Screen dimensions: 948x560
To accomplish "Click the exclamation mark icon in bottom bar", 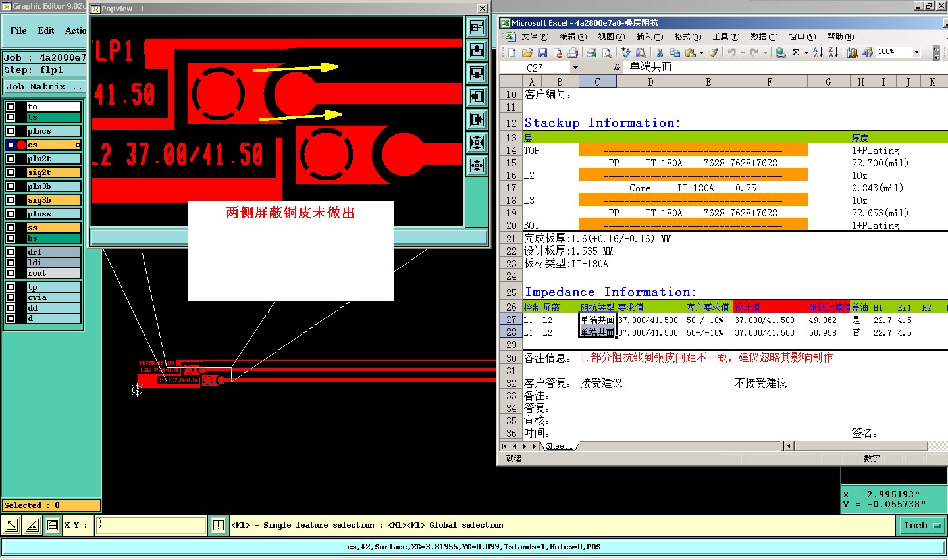I will tap(219, 525).
